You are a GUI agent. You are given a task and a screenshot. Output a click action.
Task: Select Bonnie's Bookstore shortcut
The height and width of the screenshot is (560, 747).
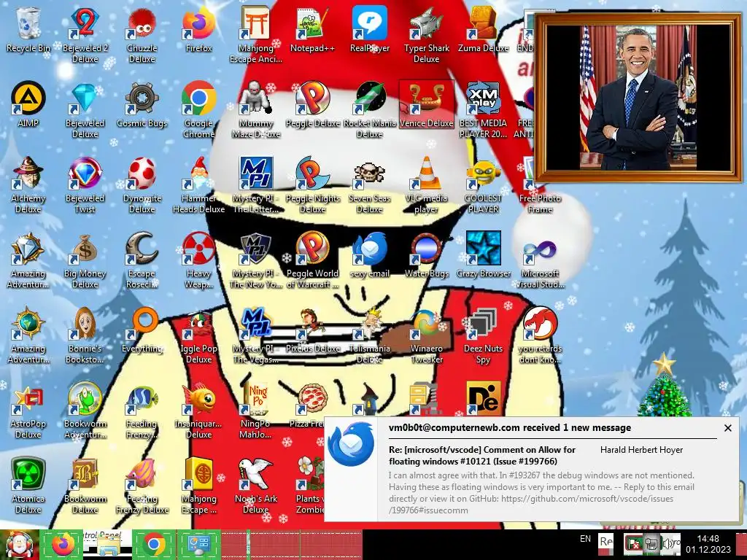[x=85, y=335]
